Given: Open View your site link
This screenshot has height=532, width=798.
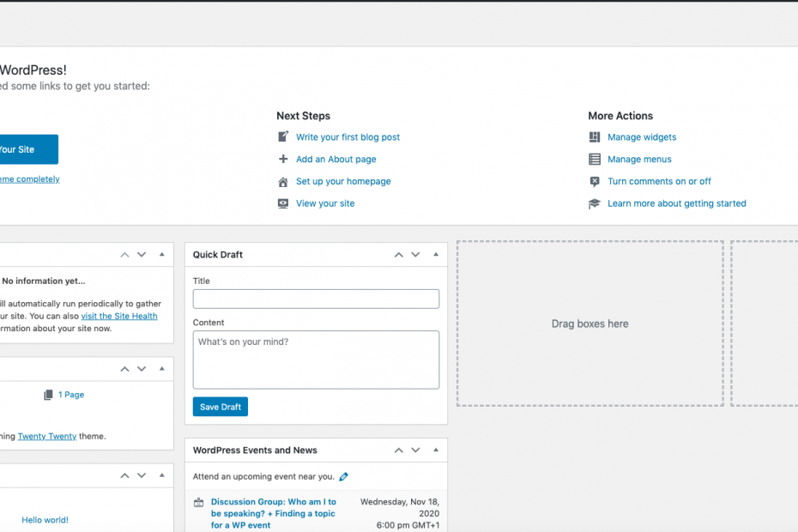Looking at the screenshot, I should tap(325, 203).
